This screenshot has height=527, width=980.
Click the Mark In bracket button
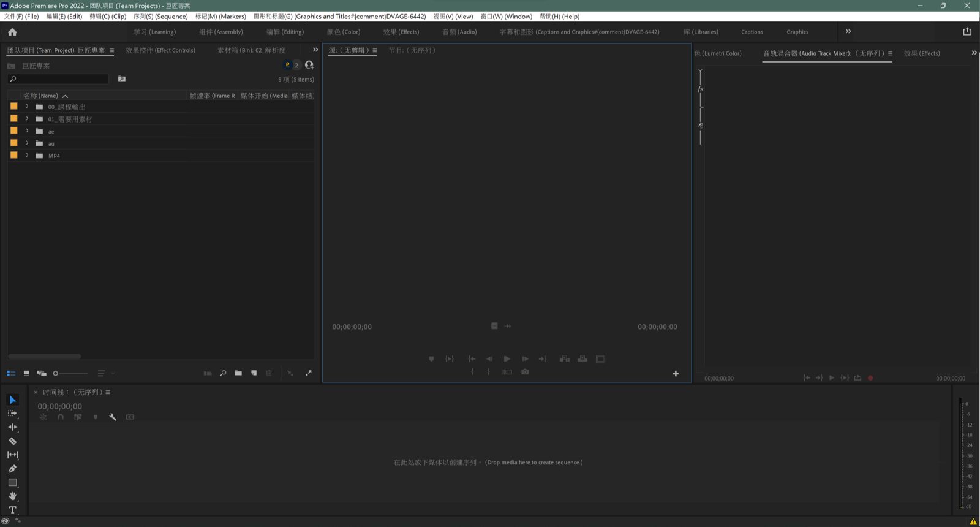coord(472,372)
